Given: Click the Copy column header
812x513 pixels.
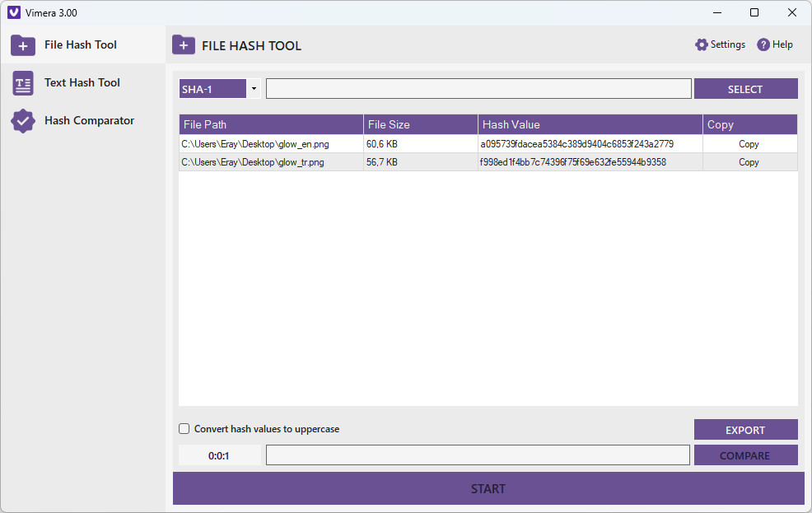Looking at the screenshot, I should (x=750, y=124).
